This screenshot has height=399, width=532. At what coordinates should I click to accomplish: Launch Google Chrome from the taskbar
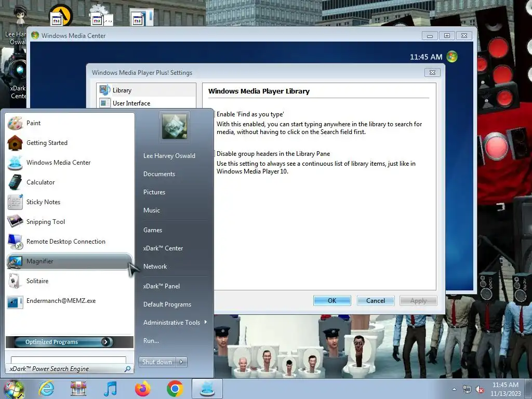175,389
